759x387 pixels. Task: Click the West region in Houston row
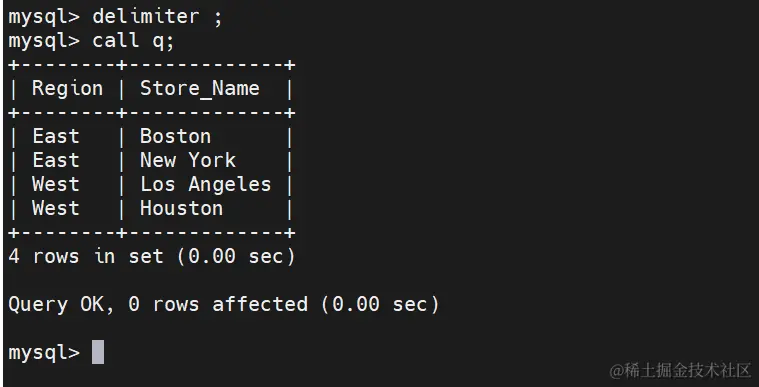click(56, 208)
